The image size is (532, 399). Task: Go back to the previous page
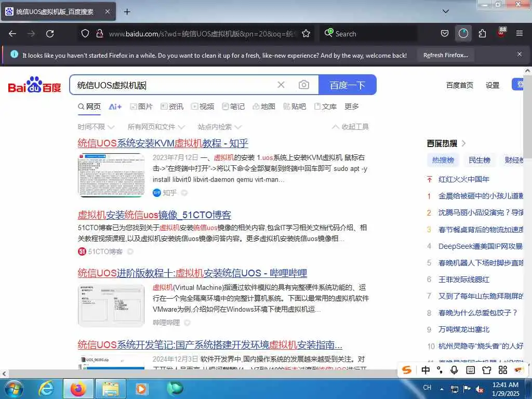[12, 34]
